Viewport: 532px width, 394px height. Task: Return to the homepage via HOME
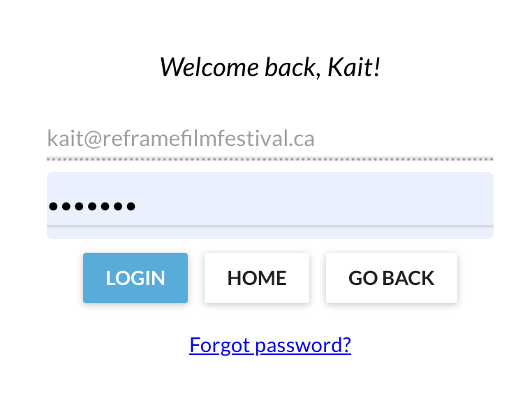[x=256, y=278]
